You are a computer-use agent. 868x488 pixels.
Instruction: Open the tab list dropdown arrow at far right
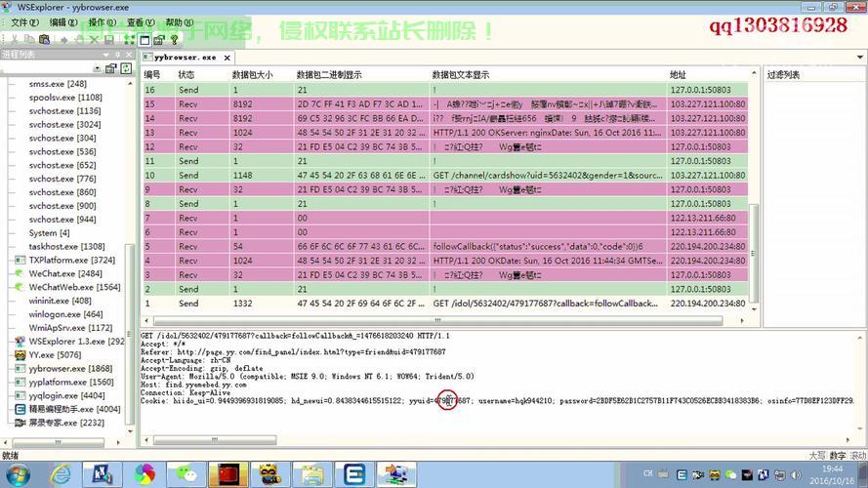(x=859, y=57)
